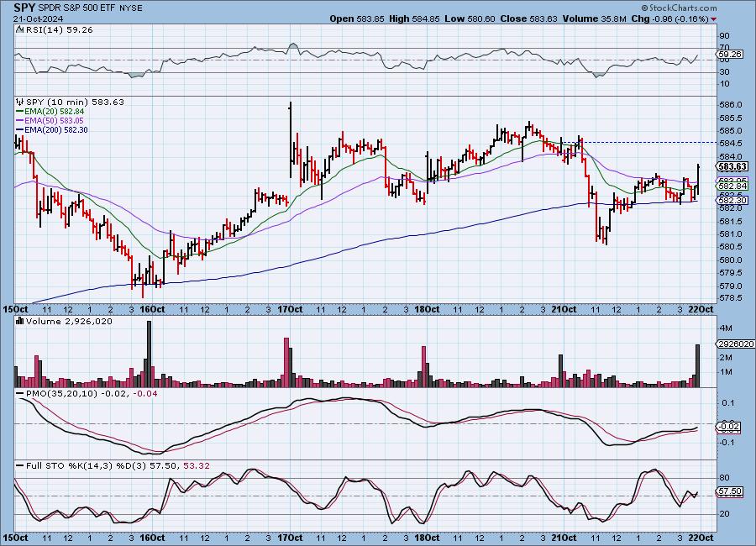Click the Volume 2,926,020 panel label
Viewport: 756px width, 546px height.
pyautogui.click(x=69, y=321)
